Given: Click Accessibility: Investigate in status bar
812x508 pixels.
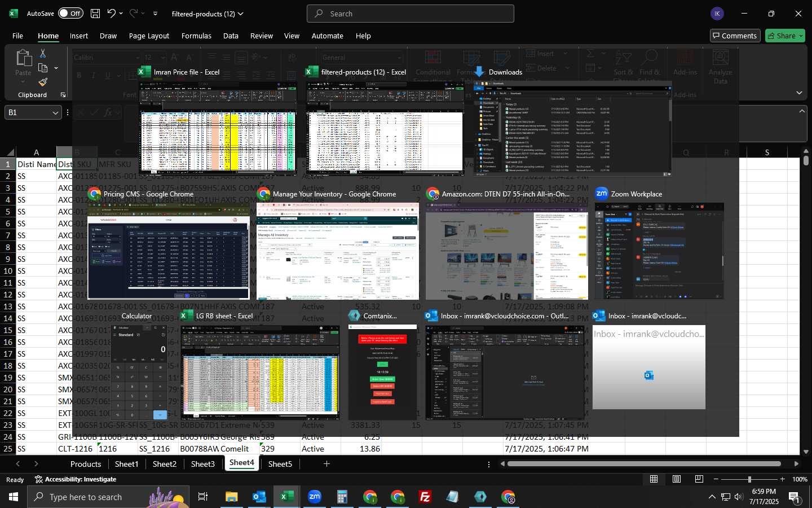Looking at the screenshot, I should point(76,479).
